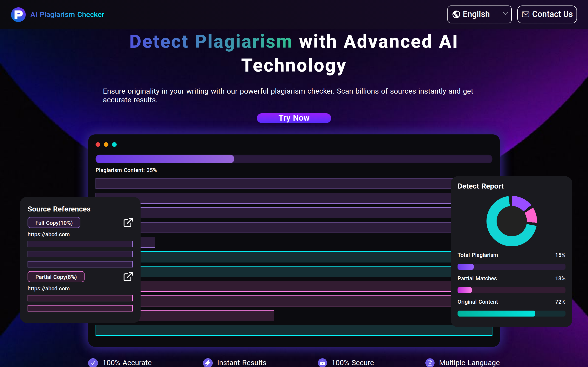The height and width of the screenshot is (367, 588).
Task: Open the https://abcd.com source link
Action: pyautogui.click(x=49, y=234)
